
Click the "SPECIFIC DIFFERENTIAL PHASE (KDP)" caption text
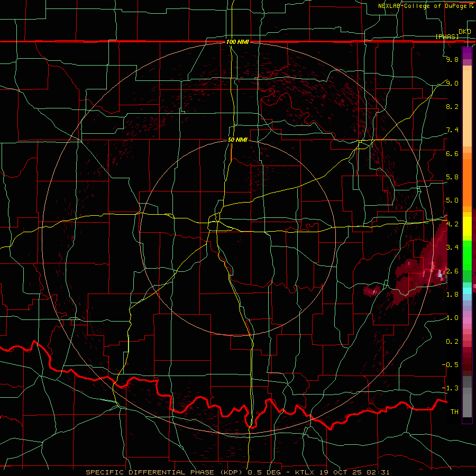click(163, 472)
